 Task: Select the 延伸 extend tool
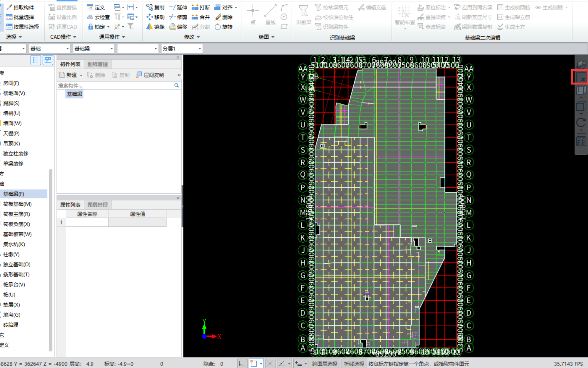178,7
